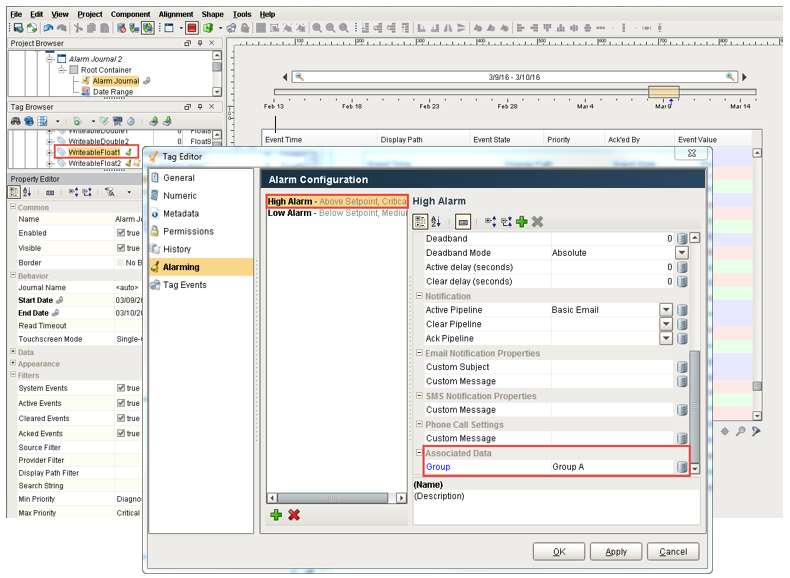Open the Alignment menu
The width and height of the screenshot is (790, 578).
tap(176, 14)
